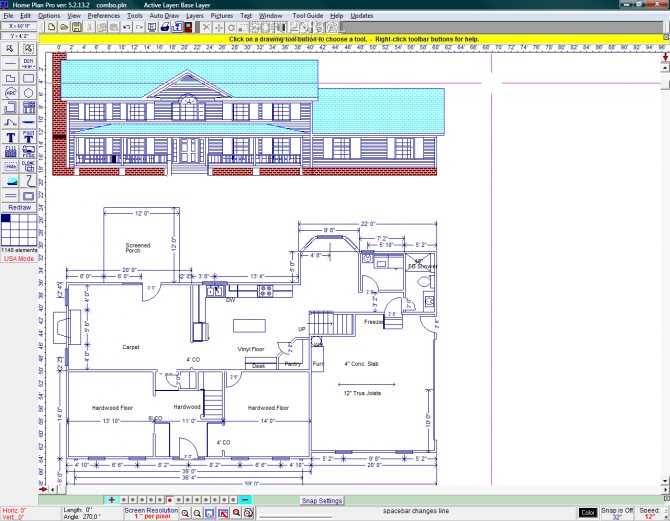The image size is (670, 521).
Task: Select the Dimension line tool
Action: tap(28, 64)
